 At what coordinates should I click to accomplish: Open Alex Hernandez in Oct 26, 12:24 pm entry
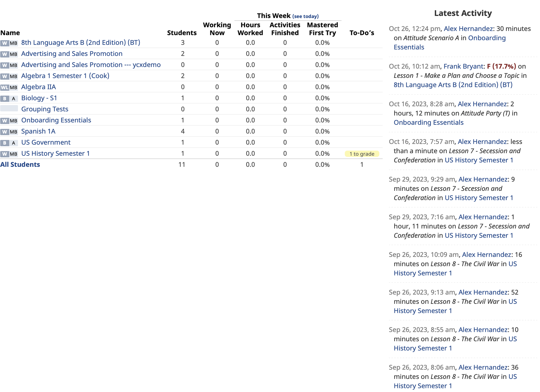point(468,29)
